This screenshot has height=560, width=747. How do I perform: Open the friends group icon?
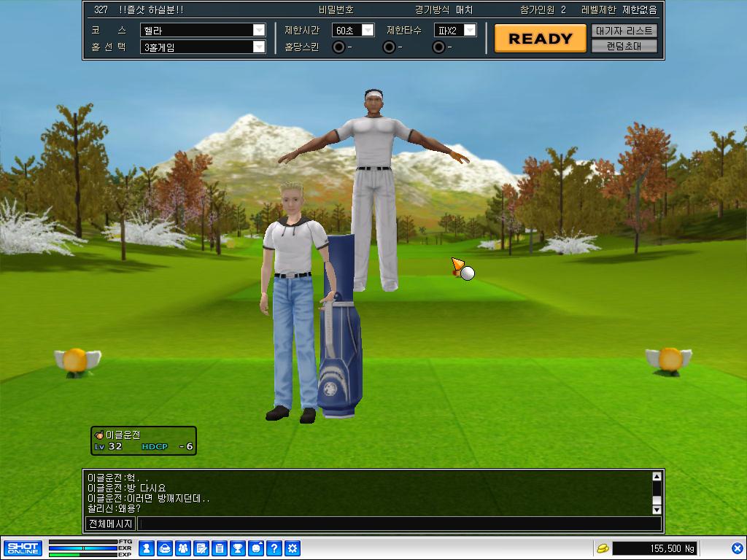(x=183, y=548)
